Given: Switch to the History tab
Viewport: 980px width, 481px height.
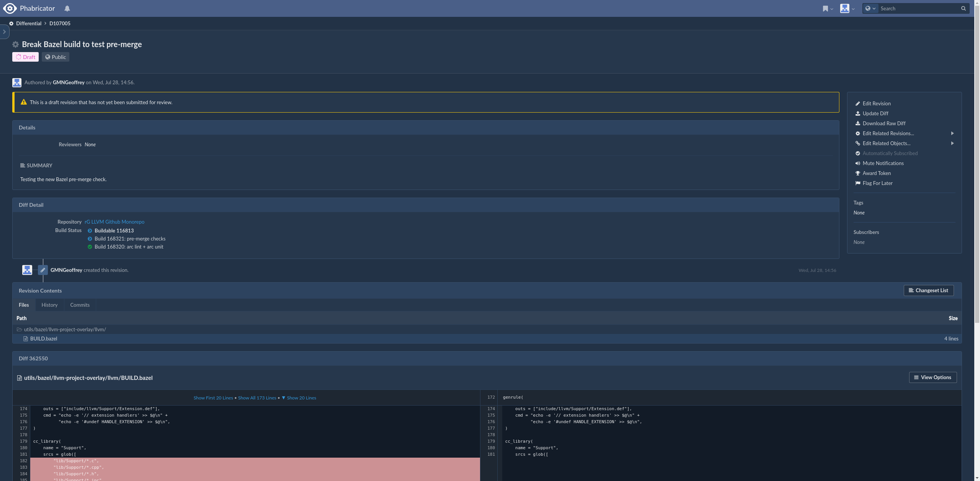Looking at the screenshot, I should (x=49, y=305).
